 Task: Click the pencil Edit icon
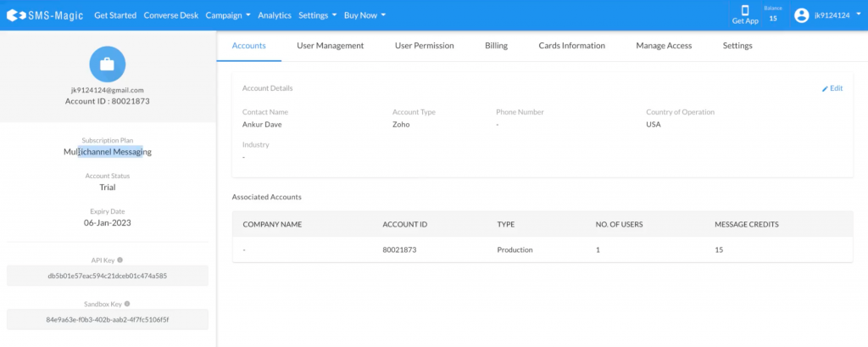(x=825, y=88)
